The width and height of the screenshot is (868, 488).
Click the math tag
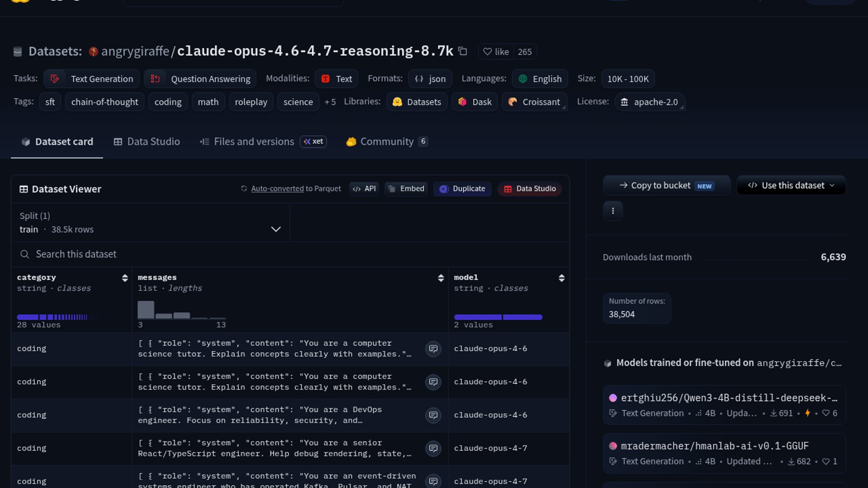coord(208,102)
